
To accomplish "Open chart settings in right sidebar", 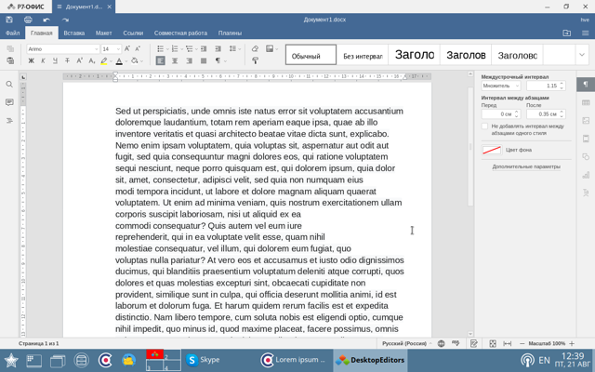I will [586, 175].
